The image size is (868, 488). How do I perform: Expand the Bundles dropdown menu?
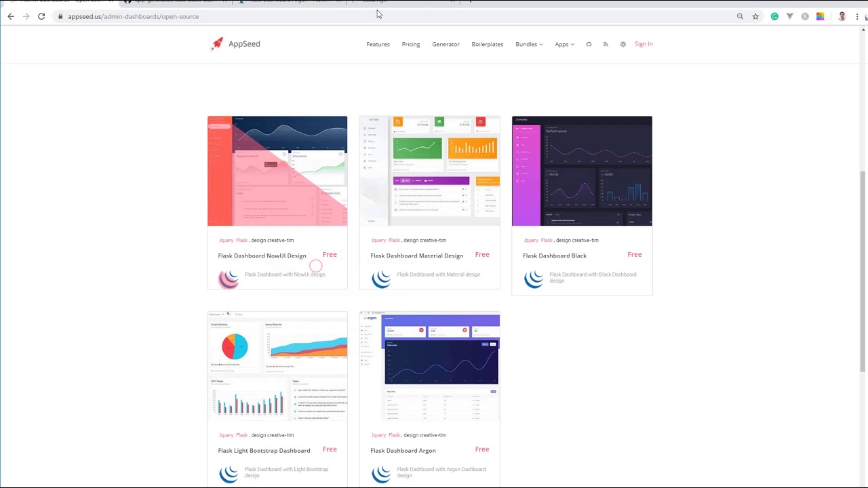[x=529, y=44]
